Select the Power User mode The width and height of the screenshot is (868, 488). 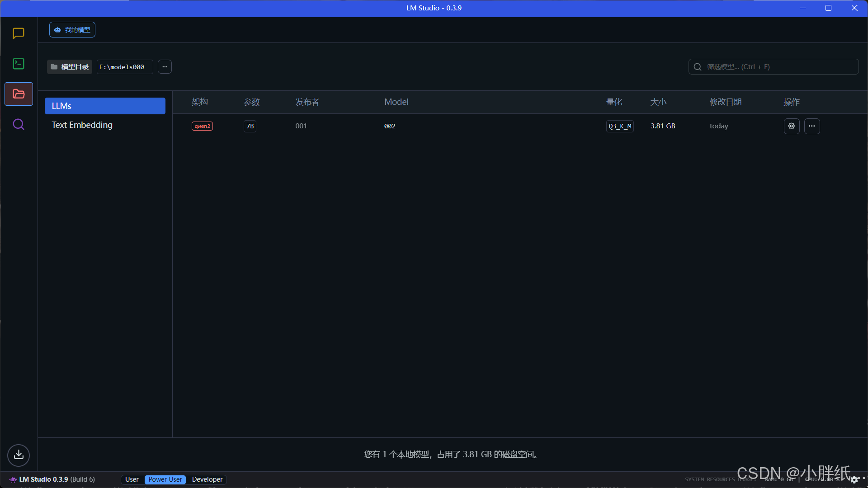click(x=165, y=479)
